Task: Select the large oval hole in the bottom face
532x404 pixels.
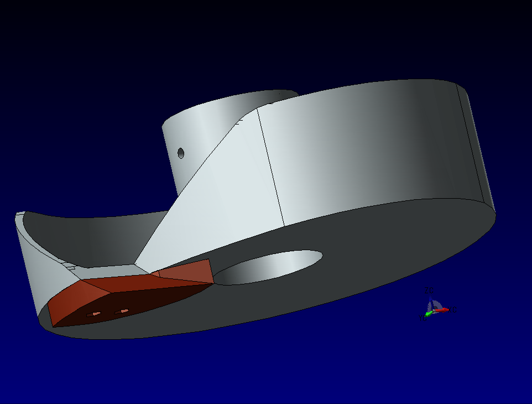Action: (x=268, y=267)
